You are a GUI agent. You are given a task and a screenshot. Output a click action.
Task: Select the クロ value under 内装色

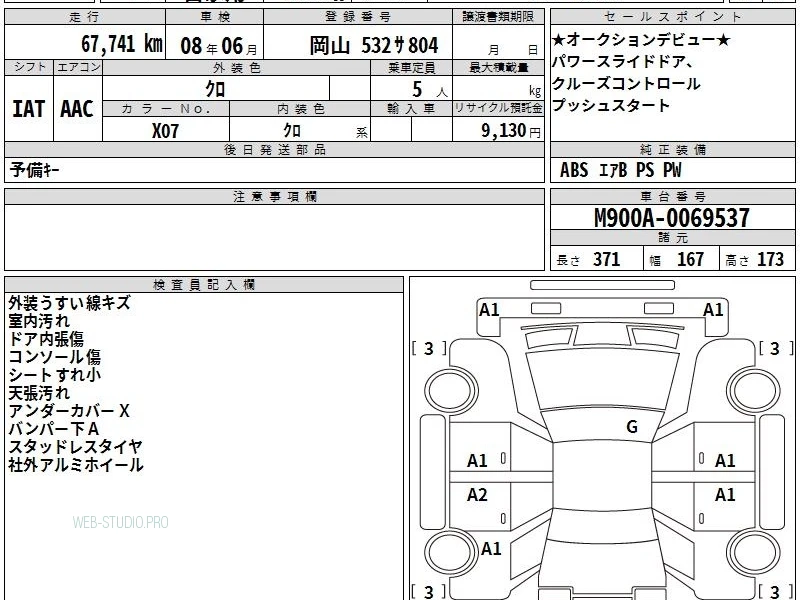[x=292, y=131]
